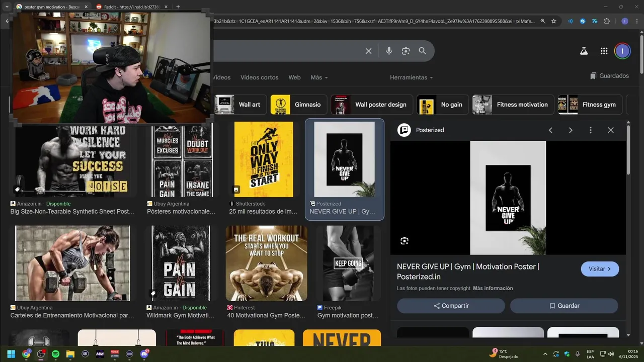The height and width of the screenshot is (362, 644).
Task: Open Spotify from the taskbar
Action: tap(55, 354)
